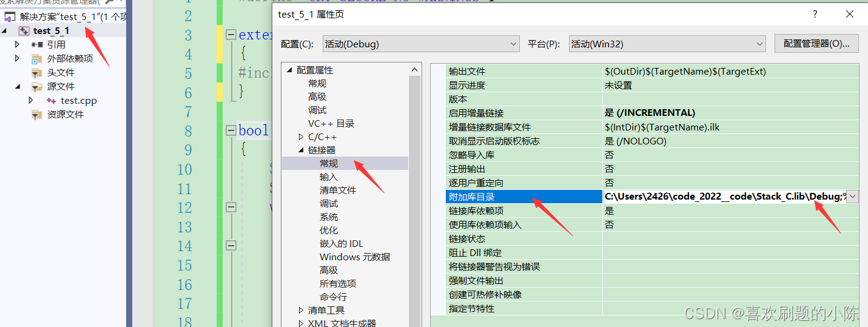Select VC++ 目录 in property tree
This screenshot has height=327, width=868.
tap(331, 124)
